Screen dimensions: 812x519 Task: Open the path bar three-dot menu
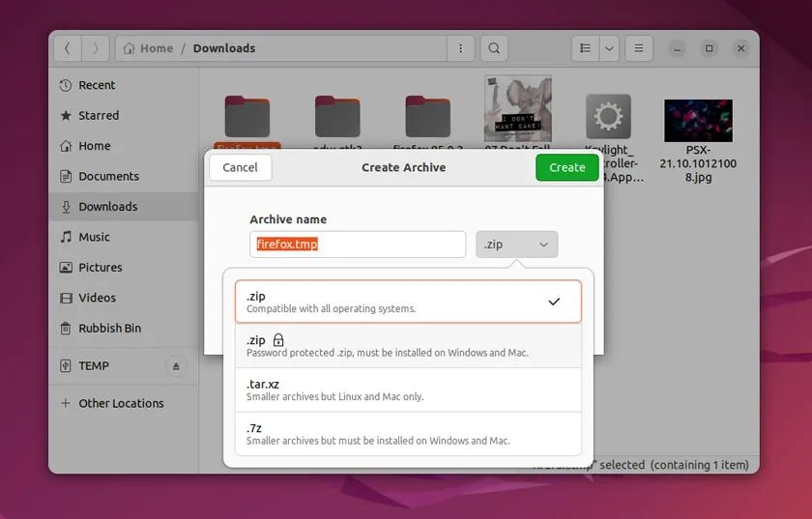pyautogui.click(x=460, y=48)
